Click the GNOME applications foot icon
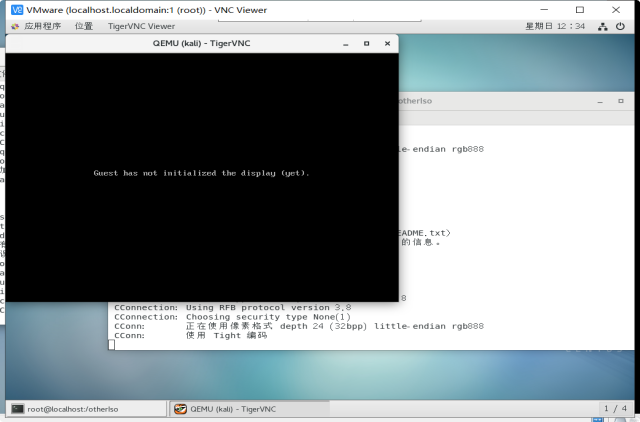Image resolution: width=640 pixels, height=422 pixels. tap(15, 27)
